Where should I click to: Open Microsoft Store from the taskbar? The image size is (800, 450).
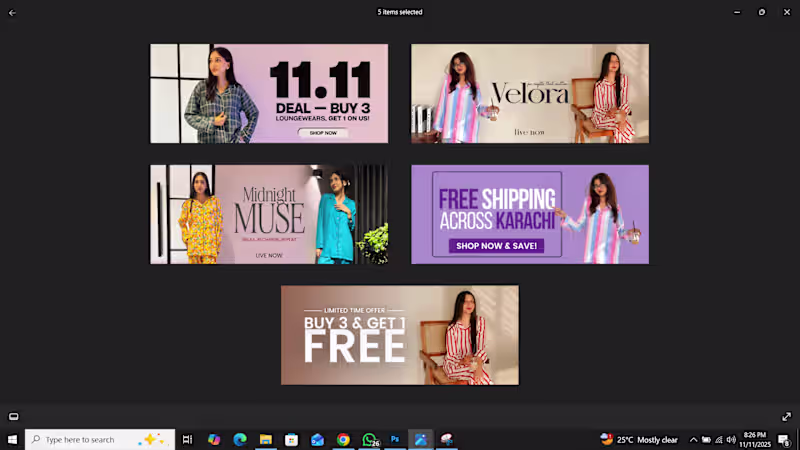click(291, 439)
